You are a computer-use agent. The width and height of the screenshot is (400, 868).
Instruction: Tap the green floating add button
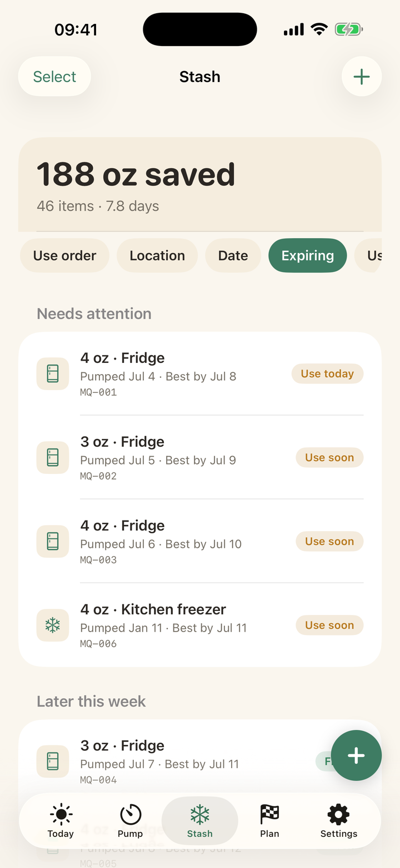356,755
